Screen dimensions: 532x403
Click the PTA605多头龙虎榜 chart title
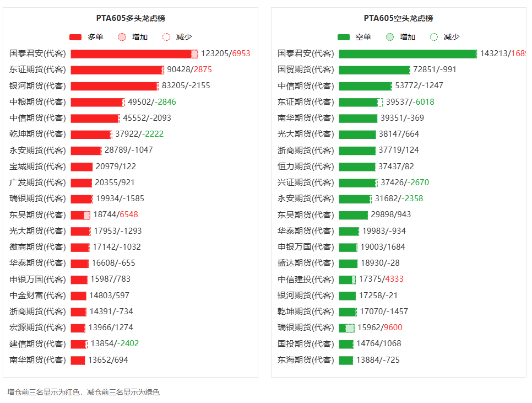[131, 18]
